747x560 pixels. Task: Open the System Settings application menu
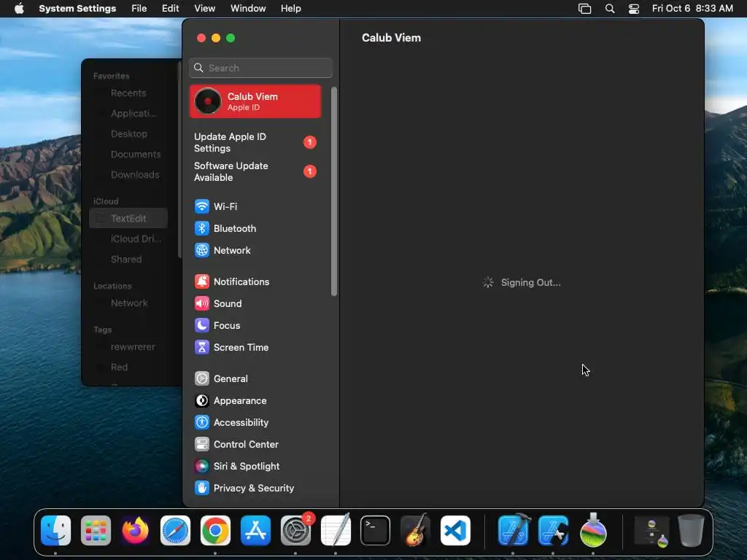pyautogui.click(x=77, y=9)
